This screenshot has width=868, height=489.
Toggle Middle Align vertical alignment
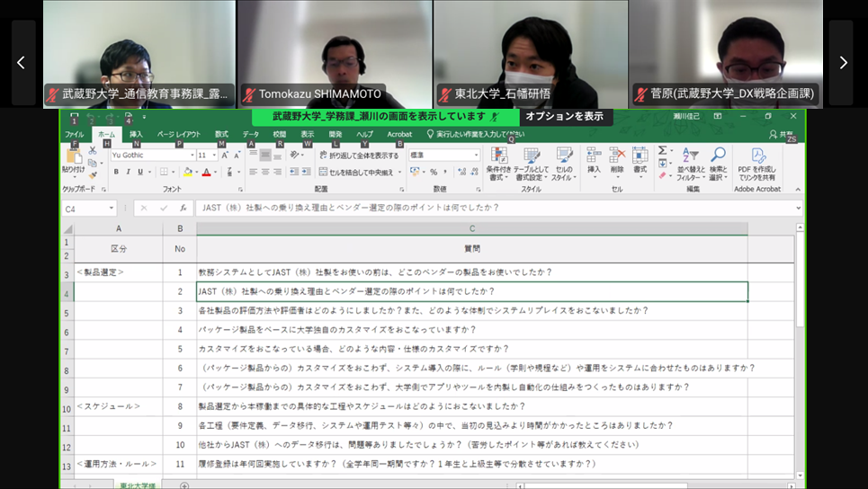click(x=265, y=156)
